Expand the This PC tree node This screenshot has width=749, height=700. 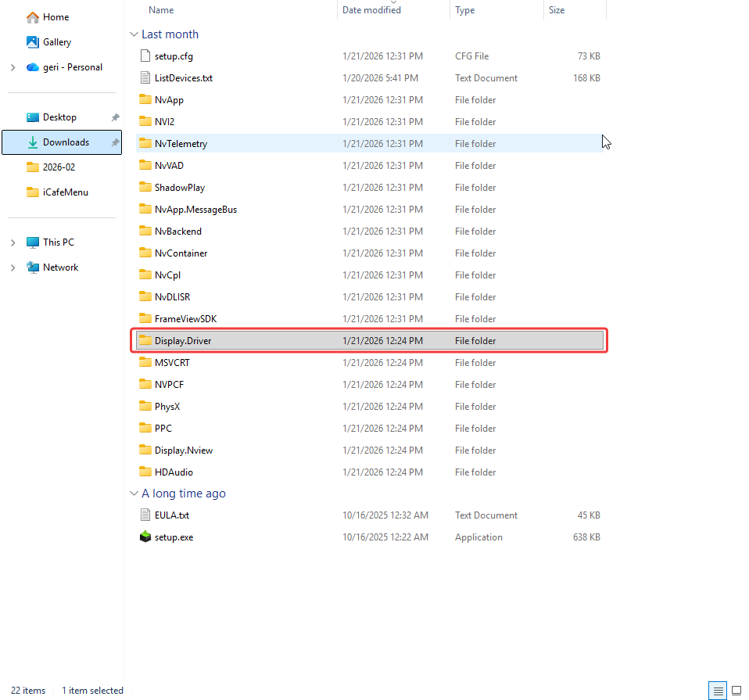pos(13,242)
